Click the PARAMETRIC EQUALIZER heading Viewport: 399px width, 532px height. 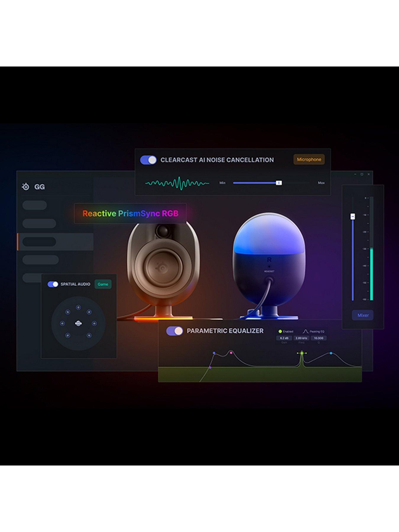225,331
